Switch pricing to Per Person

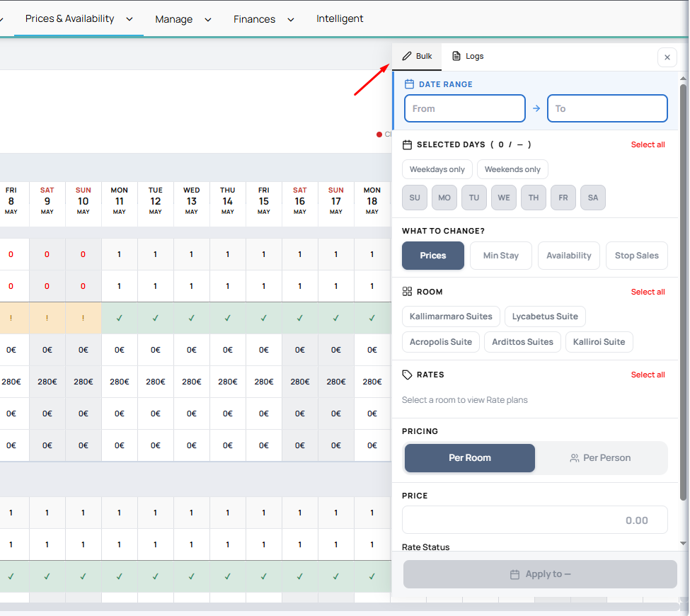click(x=600, y=458)
